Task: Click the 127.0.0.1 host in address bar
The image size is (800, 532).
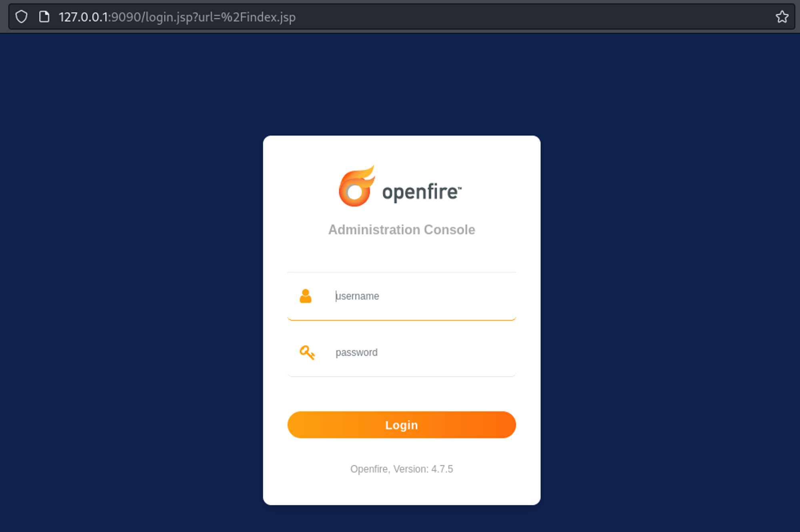Action: pyautogui.click(x=83, y=17)
